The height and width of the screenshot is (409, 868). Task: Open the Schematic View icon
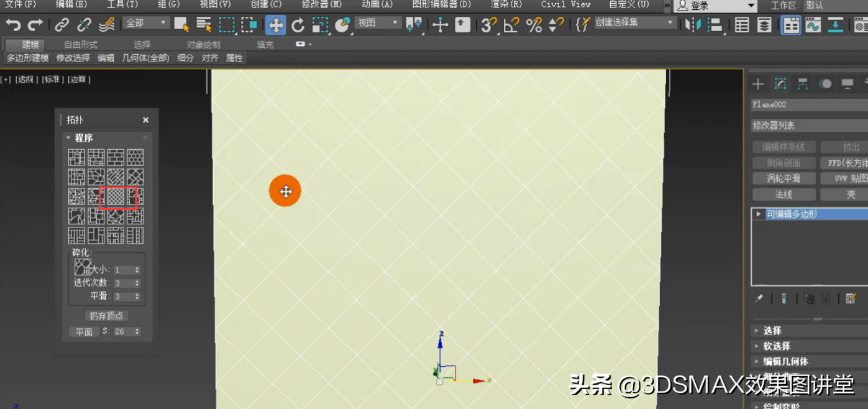click(x=836, y=25)
